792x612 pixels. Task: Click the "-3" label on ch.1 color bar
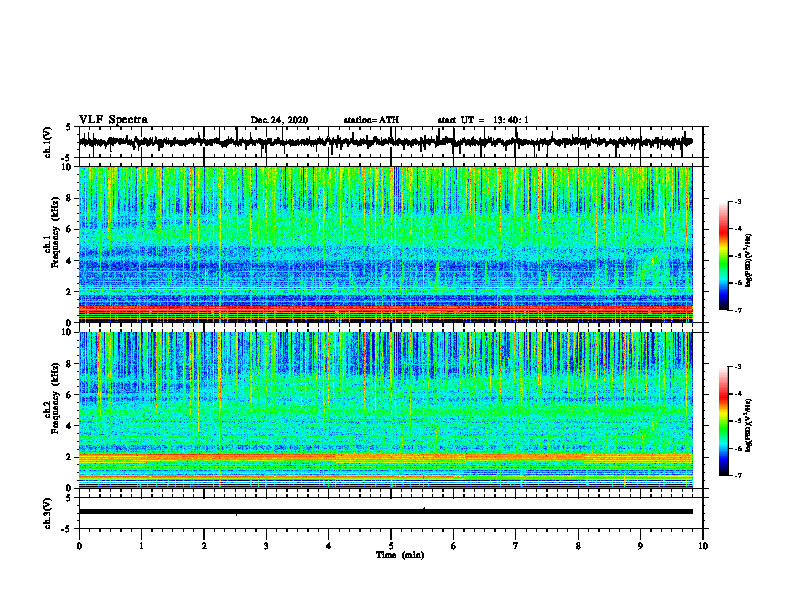click(x=738, y=201)
